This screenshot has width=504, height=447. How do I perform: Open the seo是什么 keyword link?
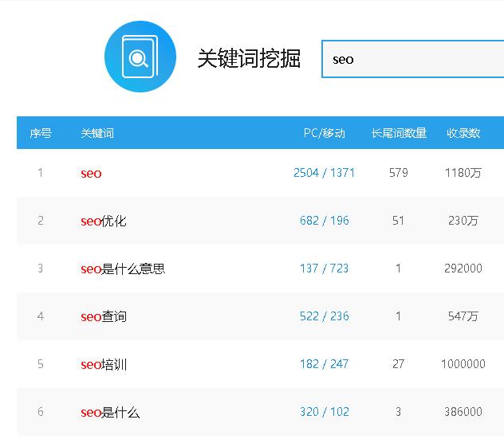tap(110, 412)
